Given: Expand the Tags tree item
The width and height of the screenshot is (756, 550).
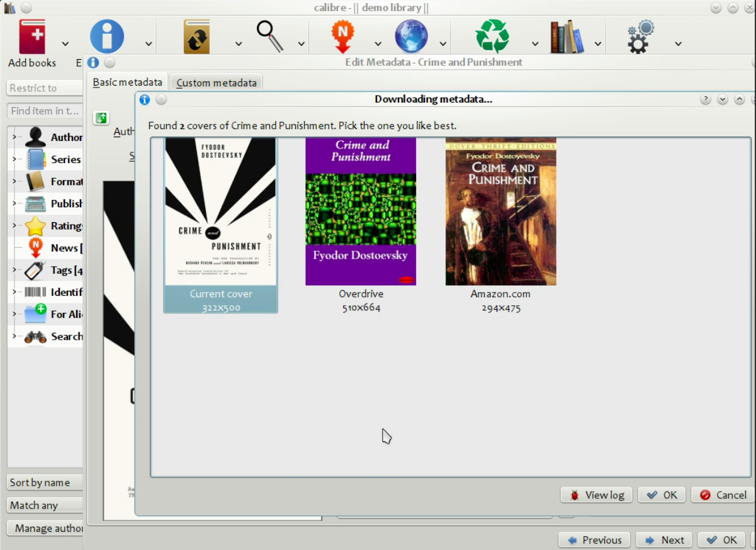Looking at the screenshot, I should 14,270.
